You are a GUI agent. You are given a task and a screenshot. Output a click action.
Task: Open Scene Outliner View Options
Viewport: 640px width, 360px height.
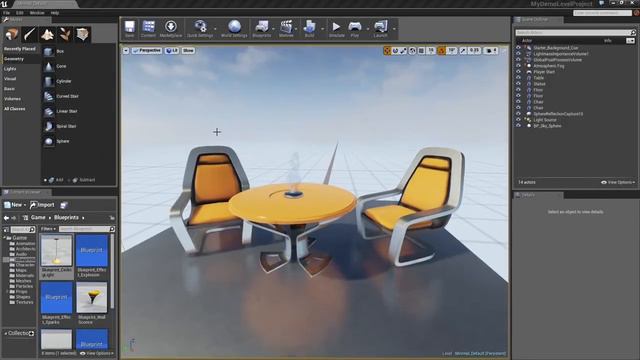point(618,182)
